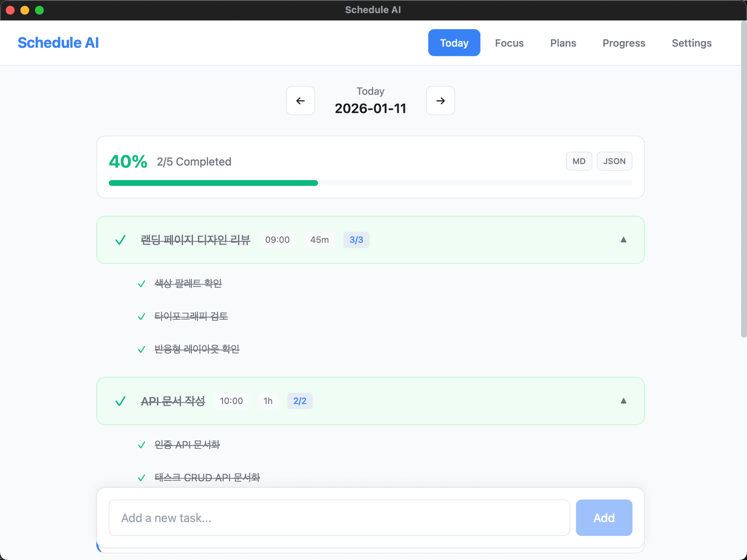Image resolution: width=747 pixels, height=560 pixels.
Task: Uncheck the 반응형 레이아웃 확인 subtask
Action: [142, 349]
